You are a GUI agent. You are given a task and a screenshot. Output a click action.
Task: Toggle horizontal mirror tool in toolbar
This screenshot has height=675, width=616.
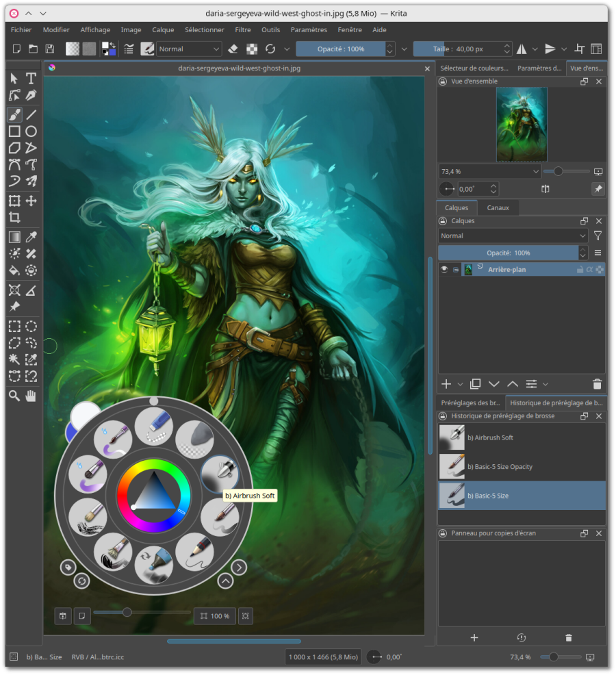coord(522,49)
